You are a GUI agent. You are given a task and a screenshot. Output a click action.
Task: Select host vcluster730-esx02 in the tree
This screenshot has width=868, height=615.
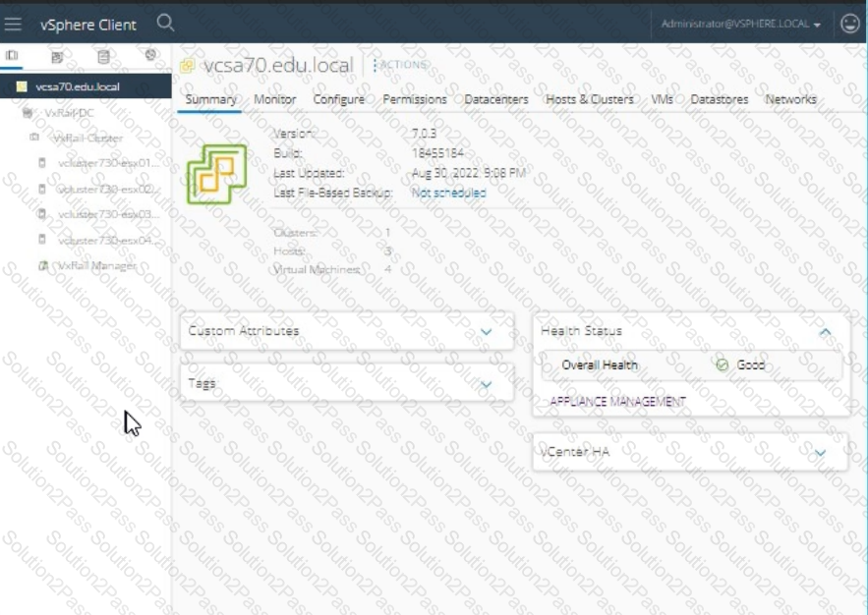tap(108, 190)
